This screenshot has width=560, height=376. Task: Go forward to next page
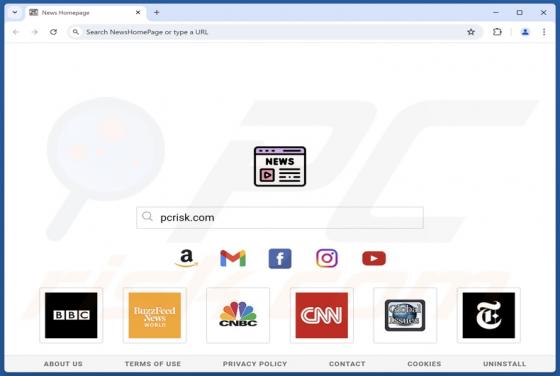point(35,32)
